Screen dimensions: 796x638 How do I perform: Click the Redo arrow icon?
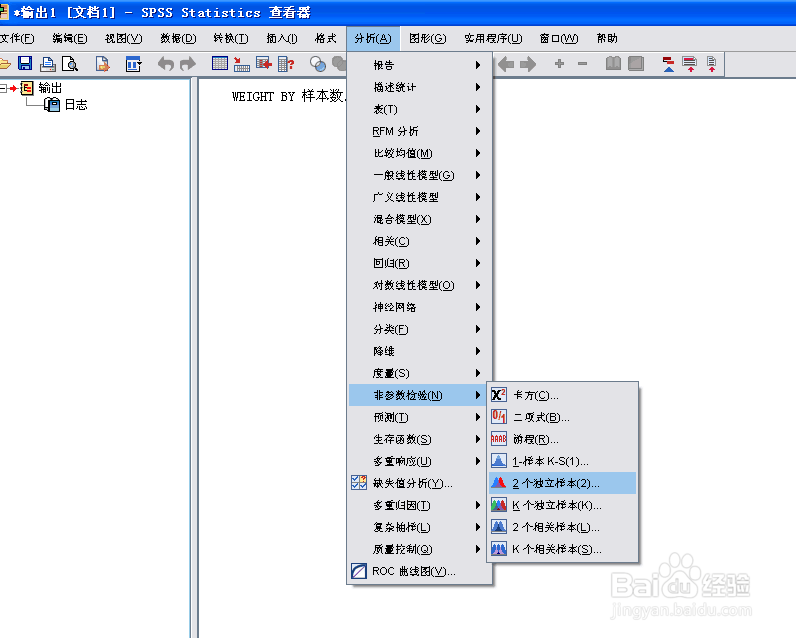(188, 64)
